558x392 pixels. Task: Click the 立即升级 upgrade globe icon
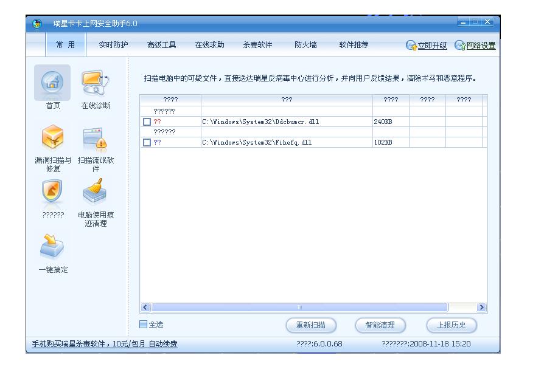(x=411, y=45)
